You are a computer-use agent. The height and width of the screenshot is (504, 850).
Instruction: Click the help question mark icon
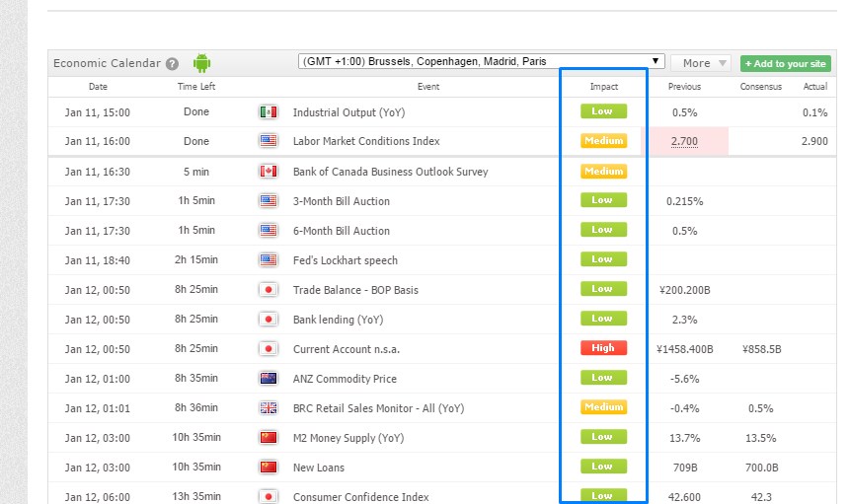[x=173, y=64]
